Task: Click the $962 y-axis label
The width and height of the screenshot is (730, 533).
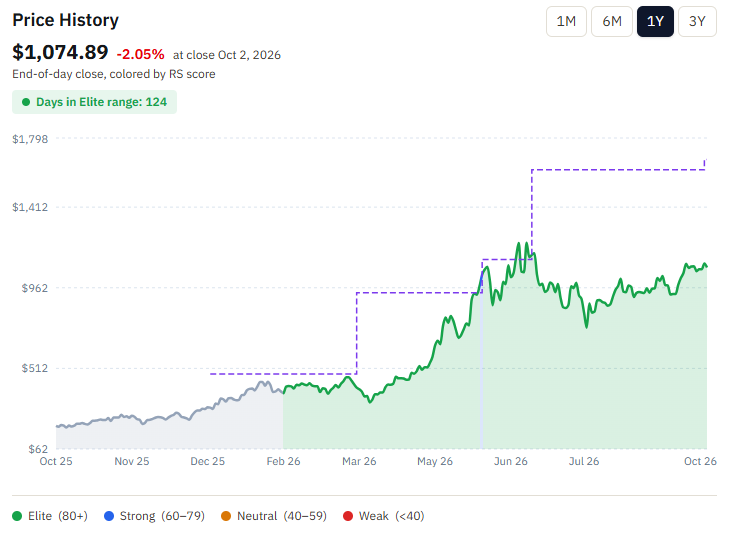Action: coord(35,288)
